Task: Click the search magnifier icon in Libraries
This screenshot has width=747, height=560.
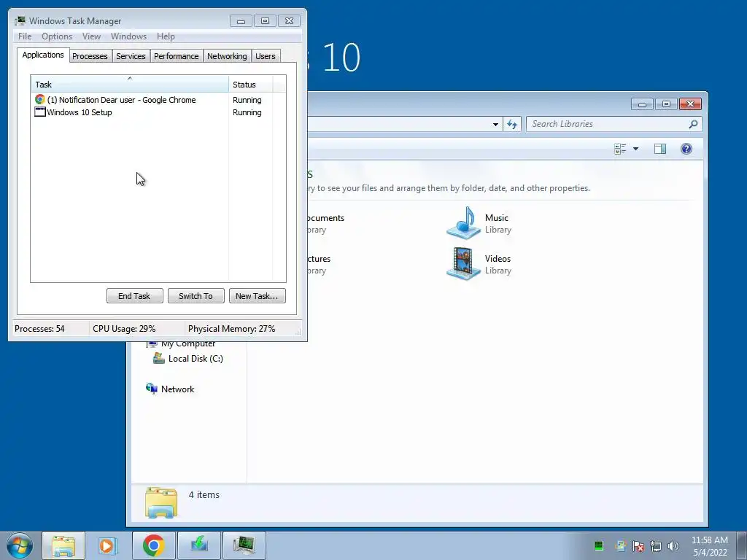Action: tap(693, 124)
